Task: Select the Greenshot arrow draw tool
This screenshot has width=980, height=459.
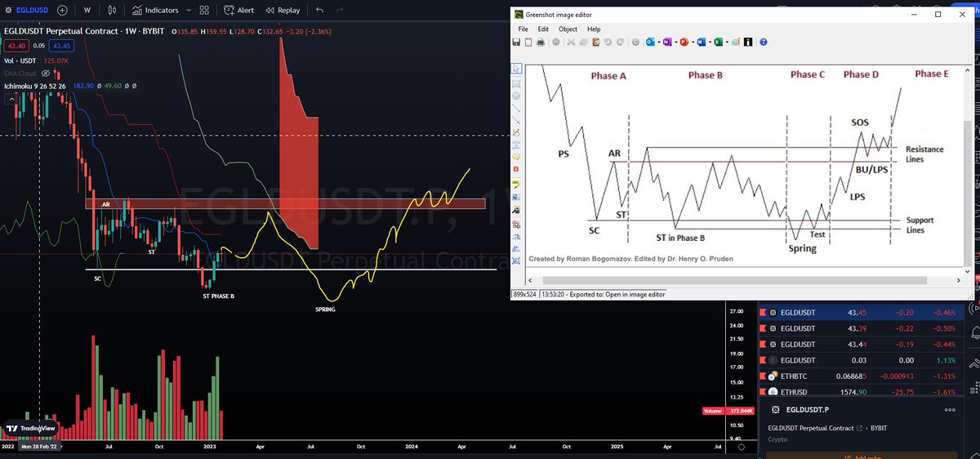Action: tap(516, 119)
